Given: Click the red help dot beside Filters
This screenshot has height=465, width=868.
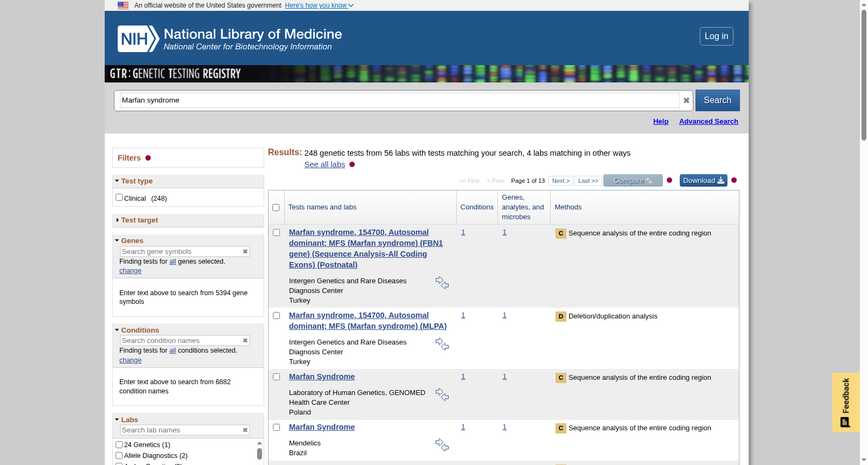Looking at the screenshot, I should point(148,158).
